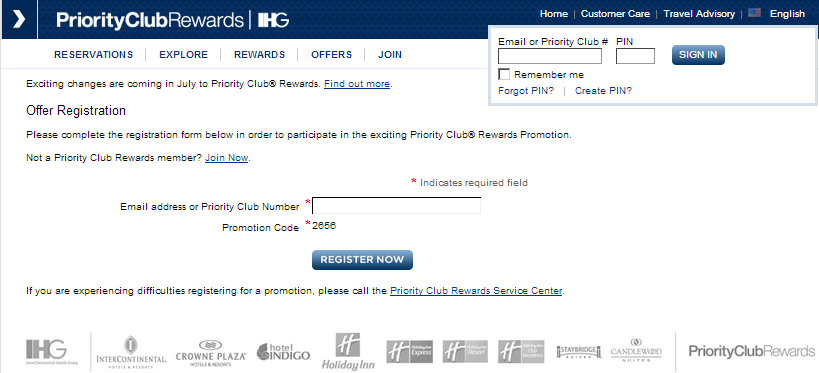Follow the Forgot PIN? link
This screenshot has width=819, height=373.
click(x=526, y=91)
